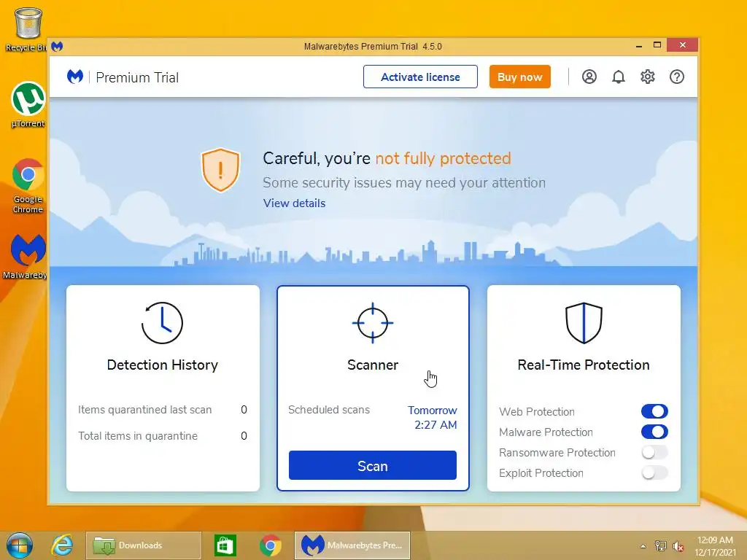This screenshot has width=747, height=560.
Task: Switch to Downloads taskbar window
Action: click(x=144, y=545)
